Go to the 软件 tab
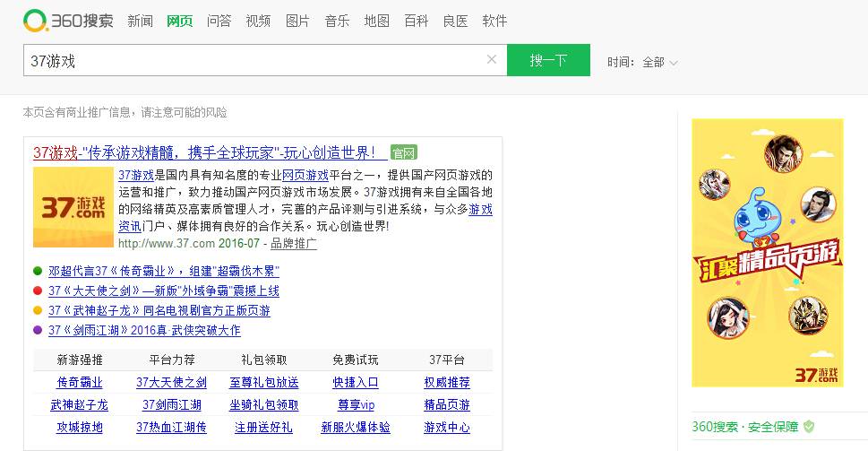868x451 pixels. click(x=494, y=21)
